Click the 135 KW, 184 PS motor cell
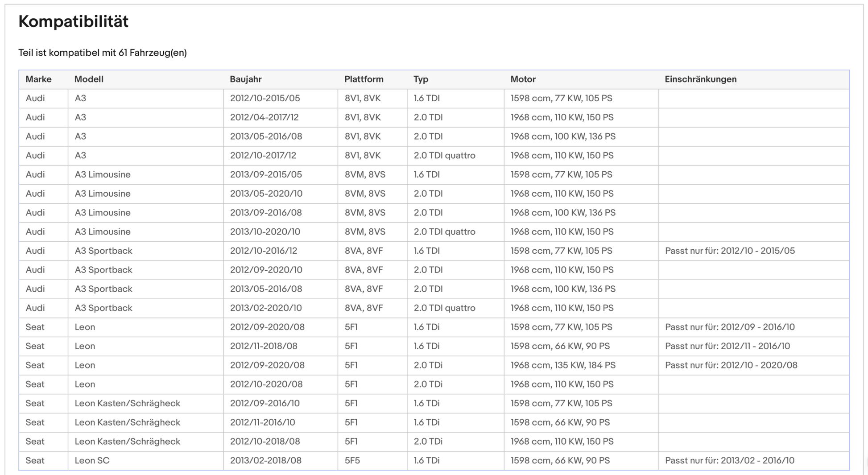 click(563, 365)
